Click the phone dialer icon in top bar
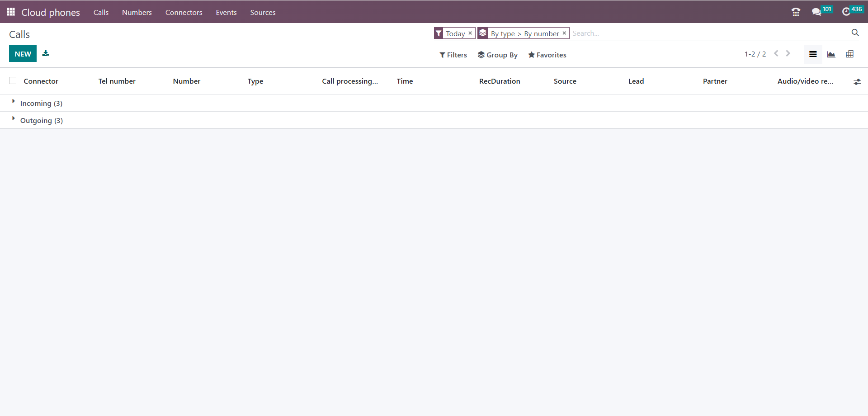868x416 pixels. pos(796,12)
